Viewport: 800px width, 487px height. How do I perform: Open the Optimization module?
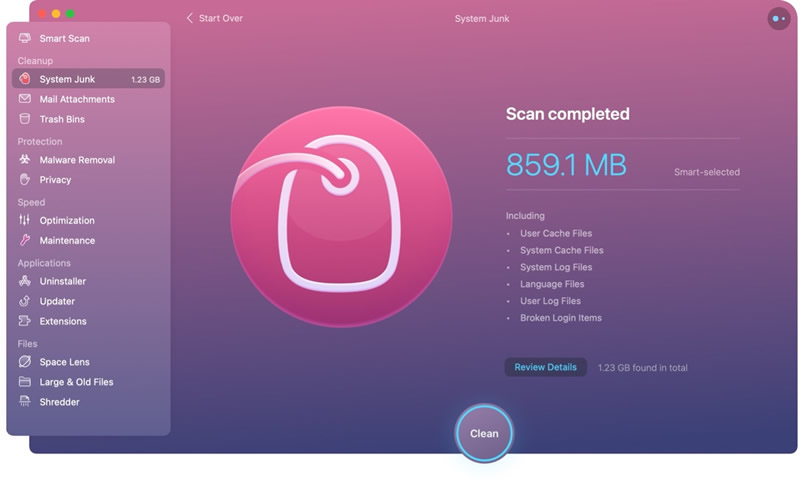88,220
